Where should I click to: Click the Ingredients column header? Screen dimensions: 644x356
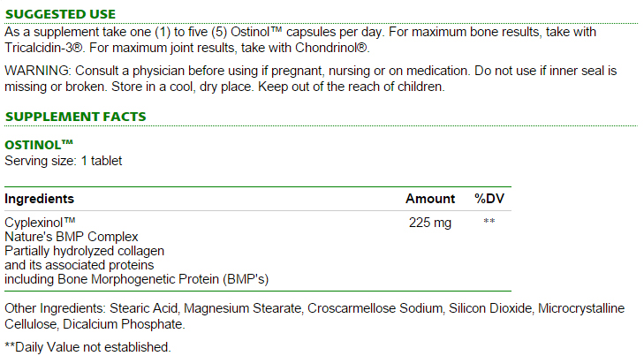pos(40,199)
